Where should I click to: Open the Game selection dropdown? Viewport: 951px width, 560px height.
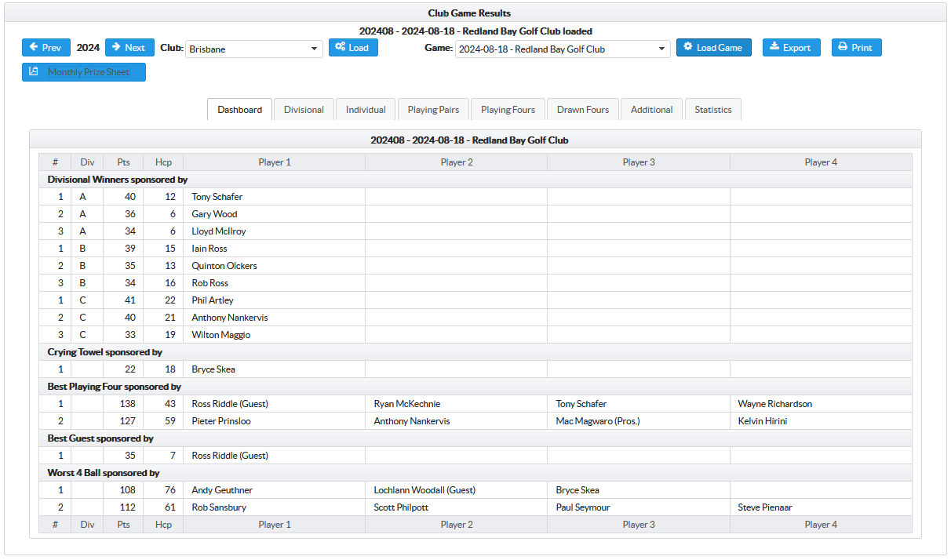pyautogui.click(x=562, y=49)
